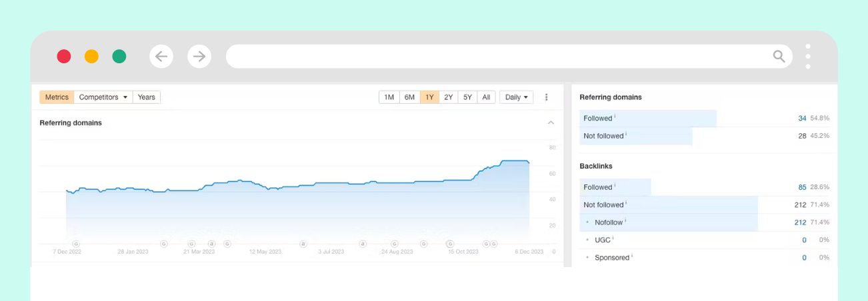Open the 0 count in UGC row
The image size is (868, 301).
[804, 240]
